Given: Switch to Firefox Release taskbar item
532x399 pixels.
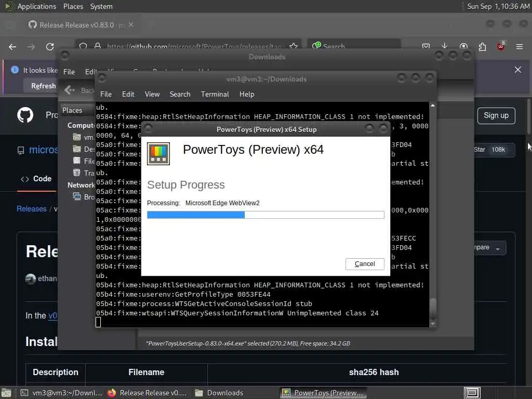Looking at the screenshot, I should coord(147,393).
